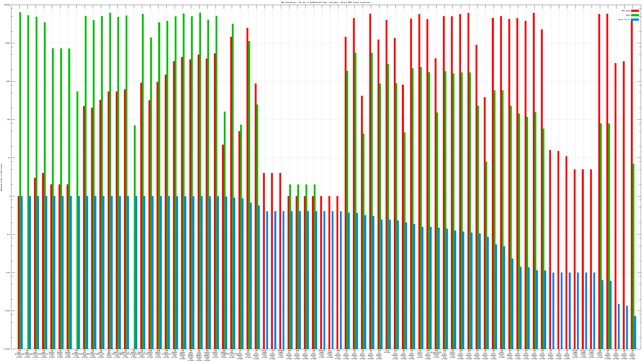The height and width of the screenshot is (362, 644).
Task: Click the 'bl.spamcop.net' x-axis label
Action: (x=85, y=354)
